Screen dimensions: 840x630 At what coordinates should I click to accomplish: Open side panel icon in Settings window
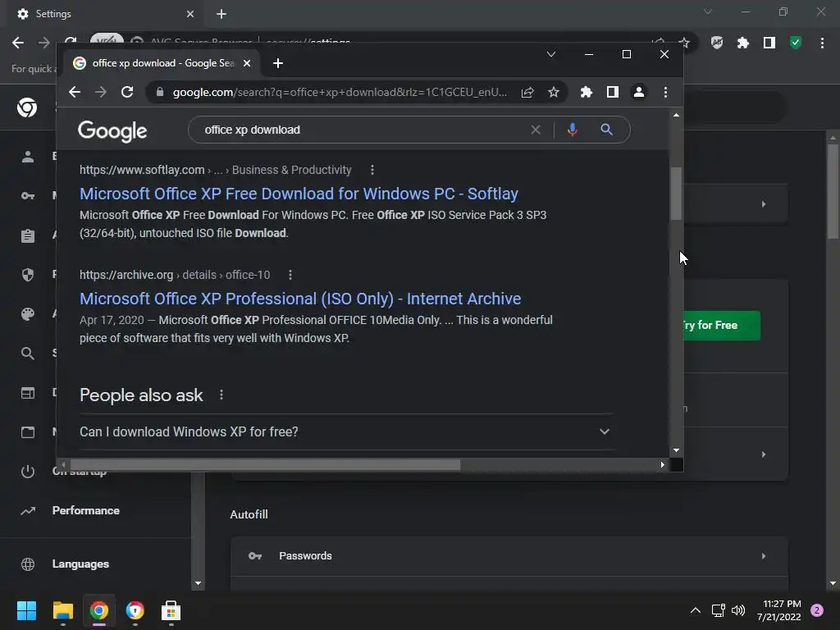pos(769,43)
